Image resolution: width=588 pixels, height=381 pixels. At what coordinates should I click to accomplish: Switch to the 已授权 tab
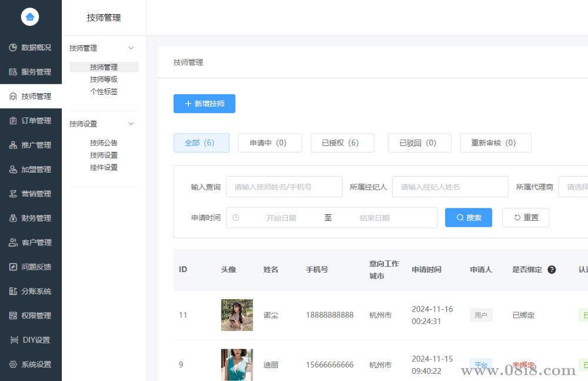[x=342, y=143]
